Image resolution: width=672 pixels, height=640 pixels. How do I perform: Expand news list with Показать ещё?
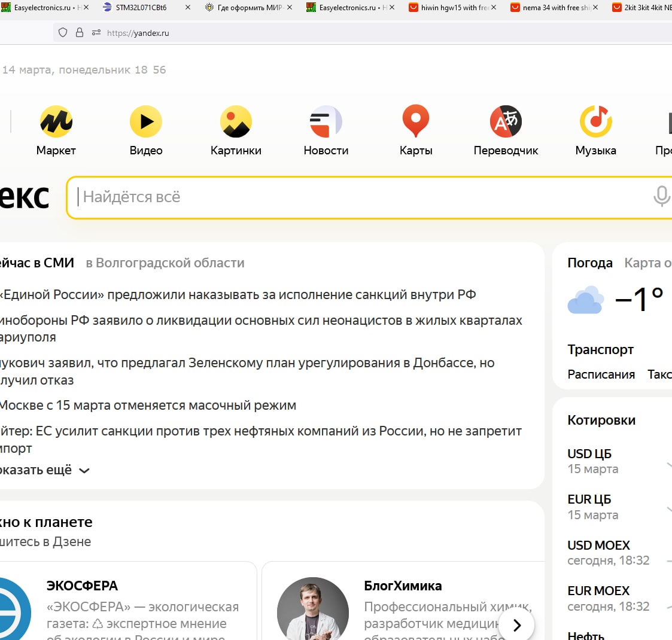point(44,470)
